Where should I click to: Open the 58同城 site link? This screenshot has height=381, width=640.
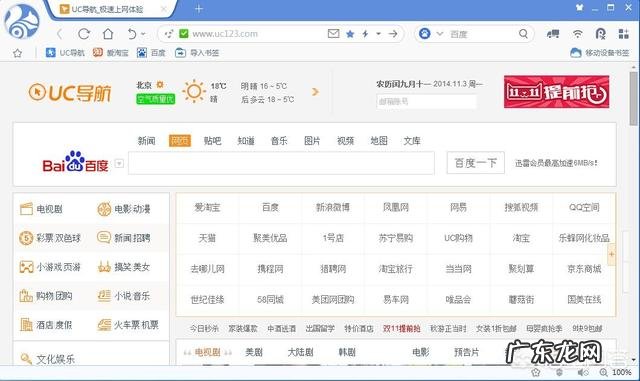pyautogui.click(x=270, y=299)
